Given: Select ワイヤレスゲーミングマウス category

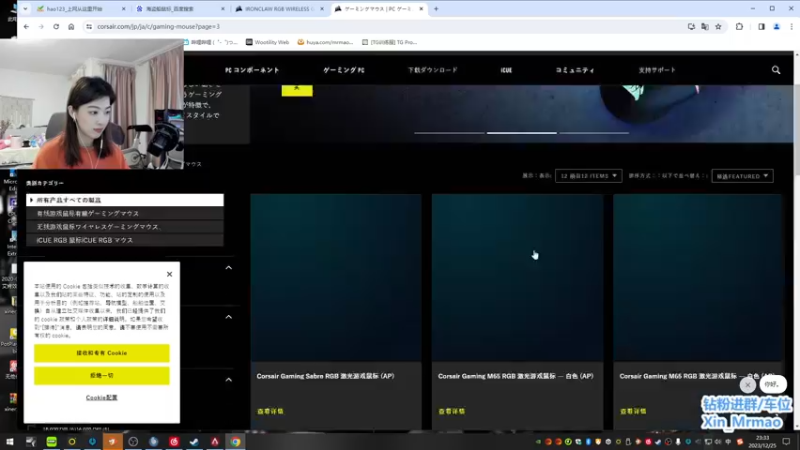Looking at the screenshot, I should (125, 227).
